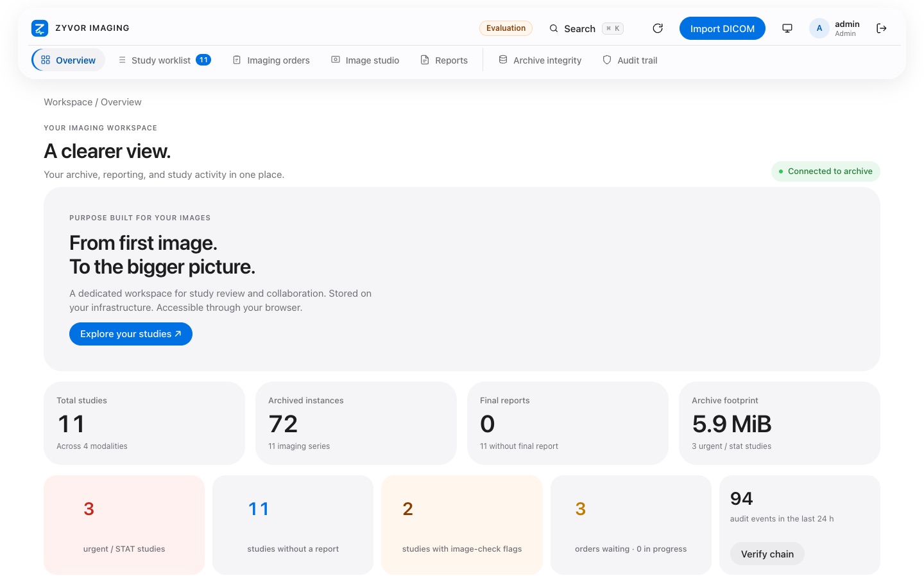Open the Total studies card

[x=144, y=423]
